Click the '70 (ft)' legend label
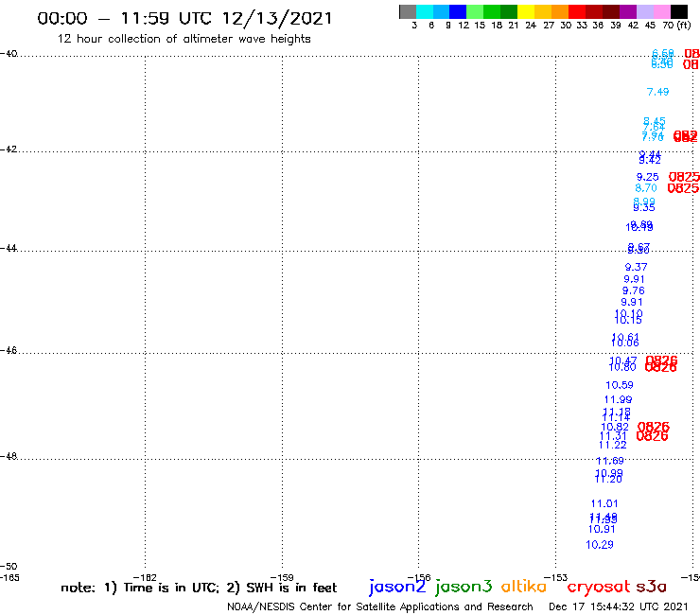Image resolution: width=700 pixels, height=615 pixels. [x=676, y=25]
